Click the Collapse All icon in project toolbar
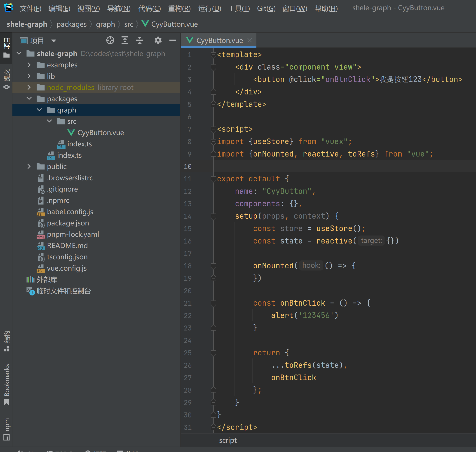The height and width of the screenshot is (452, 476). click(x=140, y=40)
